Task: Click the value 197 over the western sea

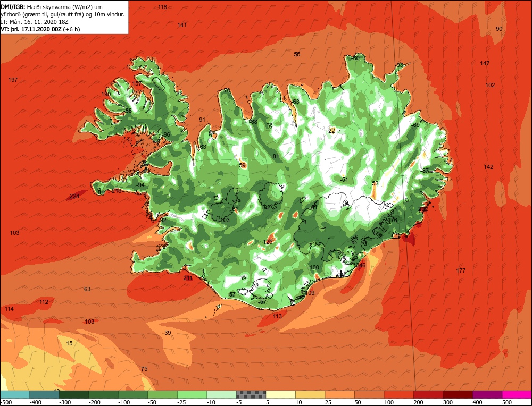Action: click(x=13, y=80)
